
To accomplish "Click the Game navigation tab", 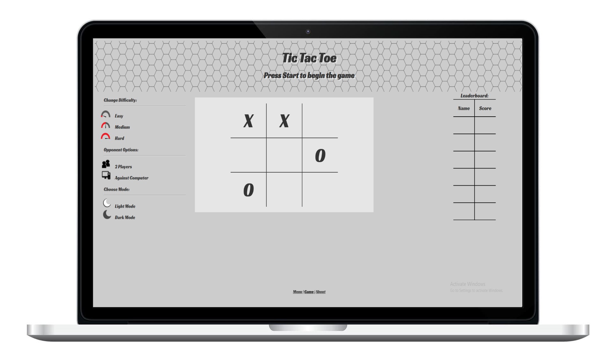I will [309, 291].
